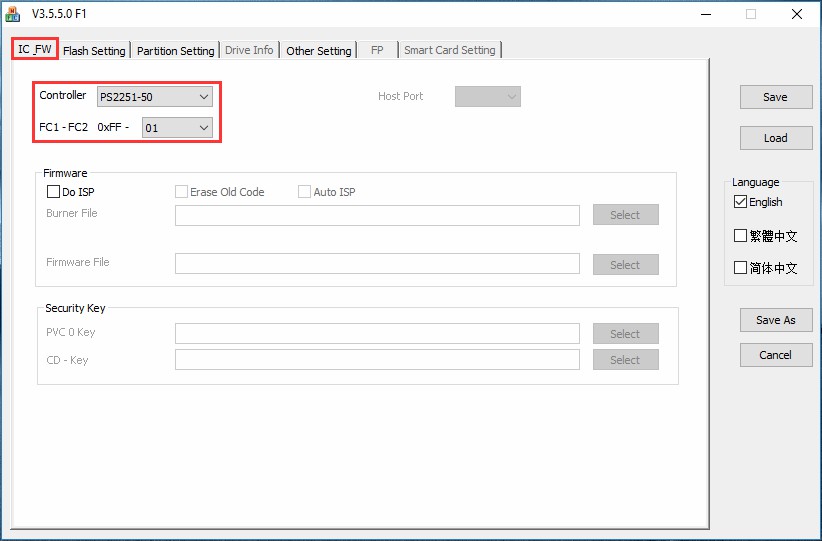Click the Save button
Viewport: 822px width, 541px height.
point(776,97)
